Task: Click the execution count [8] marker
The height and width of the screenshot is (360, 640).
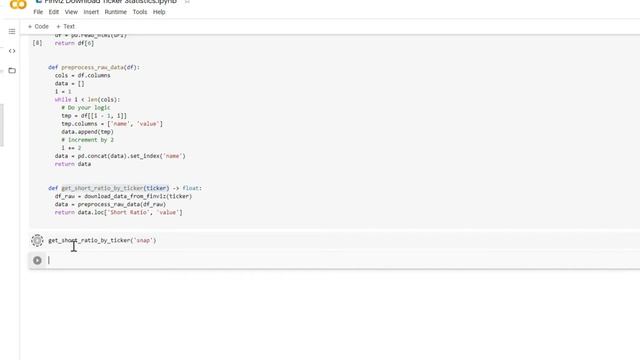Action: (37, 43)
